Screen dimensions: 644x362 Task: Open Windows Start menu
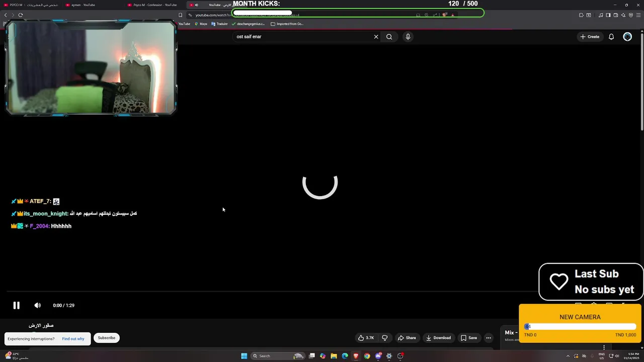pos(244,356)
